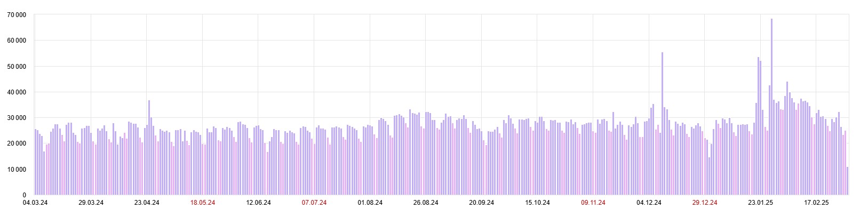Click y-axis value 30 000
The image size is (868, 216).
(17, 118)
